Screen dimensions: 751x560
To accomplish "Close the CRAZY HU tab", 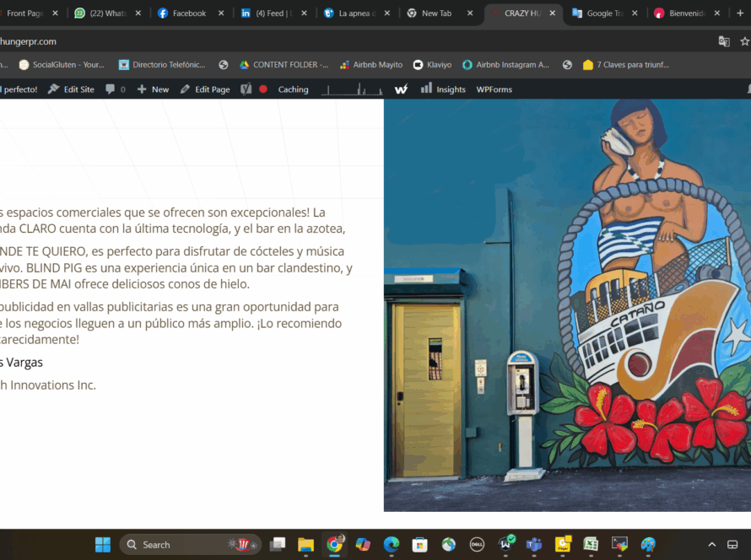I will pyautogui.click(x=552, y=13).
